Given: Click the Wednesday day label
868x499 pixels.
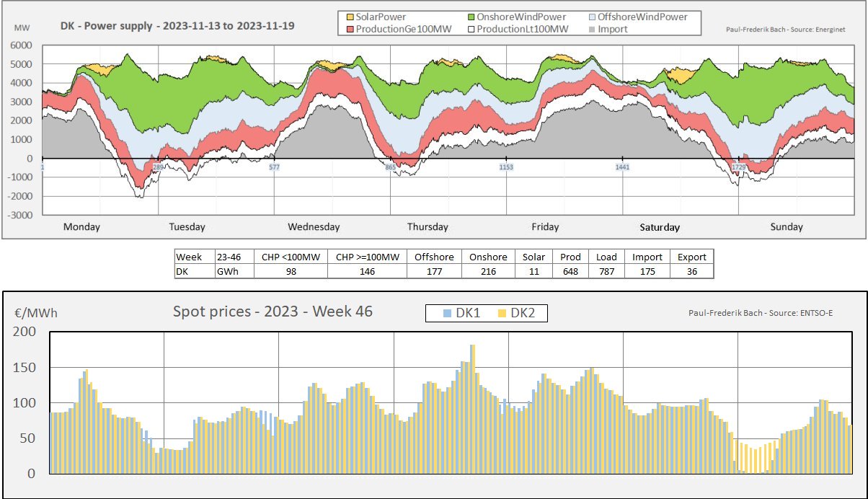Looking at the screenshot, I should [314, 226].
